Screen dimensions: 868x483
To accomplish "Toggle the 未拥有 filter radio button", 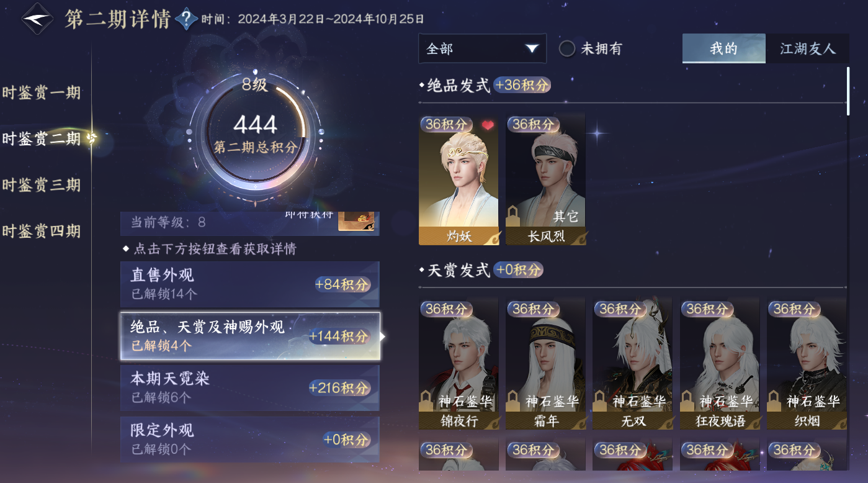I will click(x=567, y=48).
